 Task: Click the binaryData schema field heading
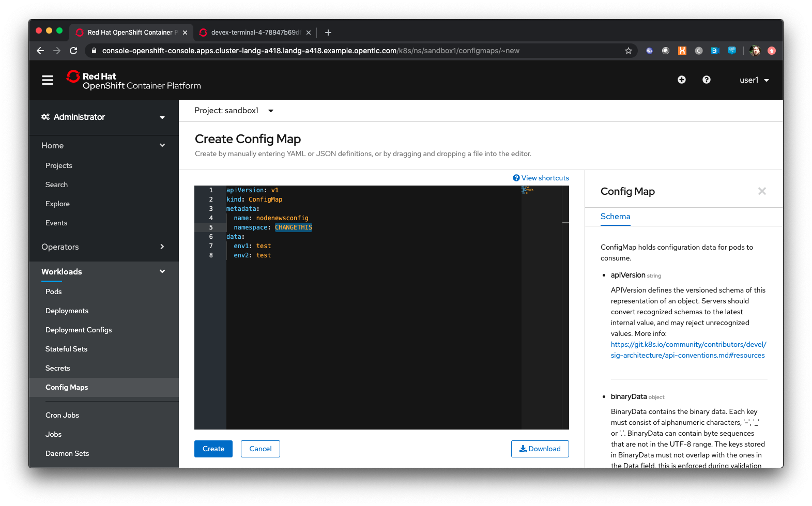pos(629,396)
